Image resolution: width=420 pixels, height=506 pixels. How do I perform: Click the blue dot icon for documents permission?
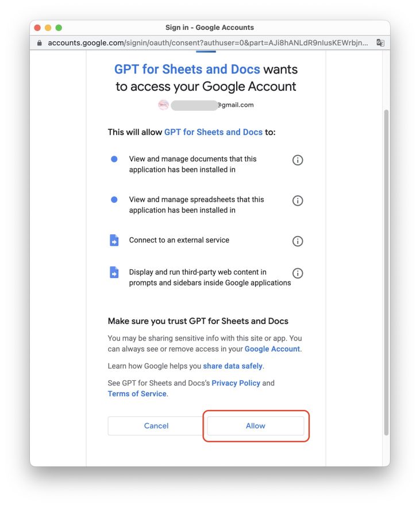(113, 159)
